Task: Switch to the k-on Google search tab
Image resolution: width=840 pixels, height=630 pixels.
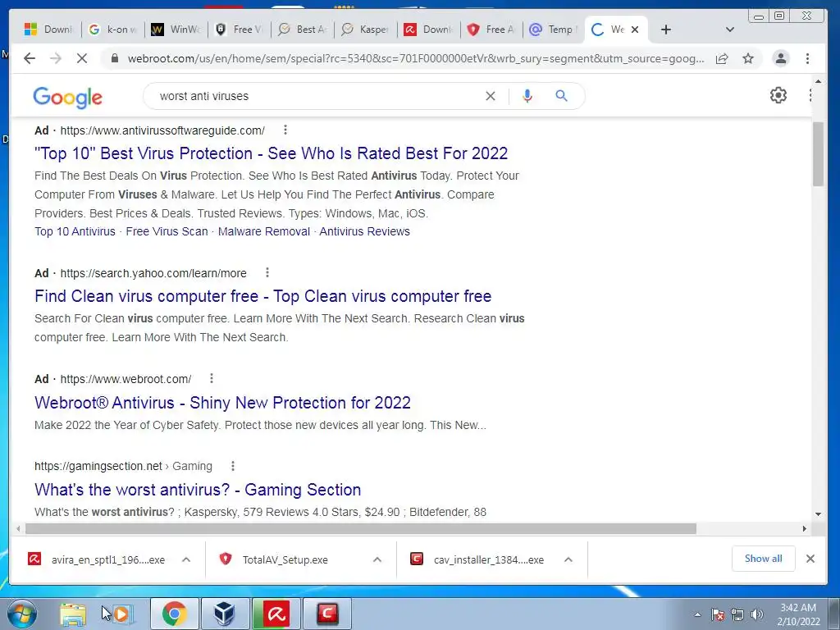Action: pos(112,30)
